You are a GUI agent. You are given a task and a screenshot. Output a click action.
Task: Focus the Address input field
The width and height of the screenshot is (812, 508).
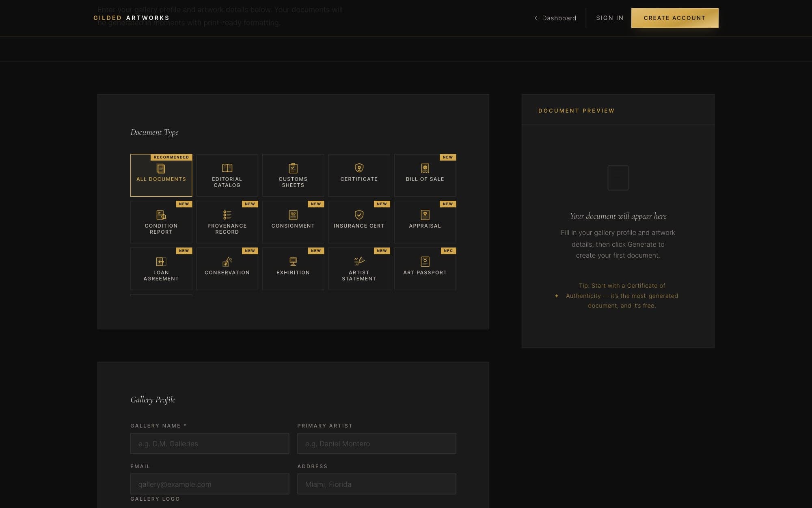pyautogui.click(x=376, y=484)
